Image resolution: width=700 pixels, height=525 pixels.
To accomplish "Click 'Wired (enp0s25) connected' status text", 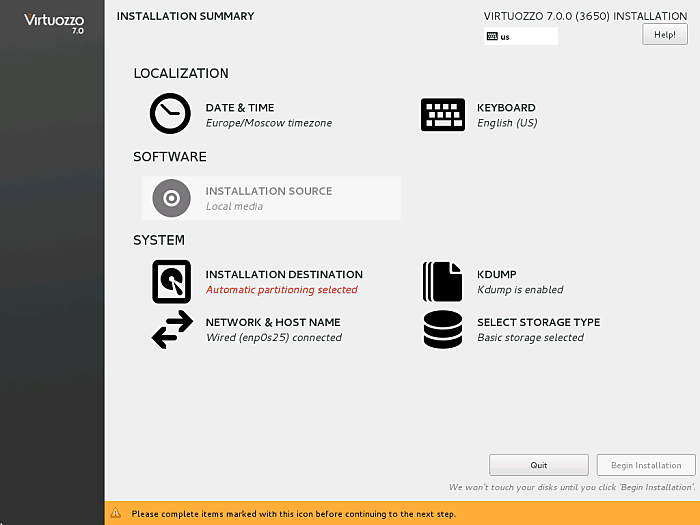I will 273,338.
